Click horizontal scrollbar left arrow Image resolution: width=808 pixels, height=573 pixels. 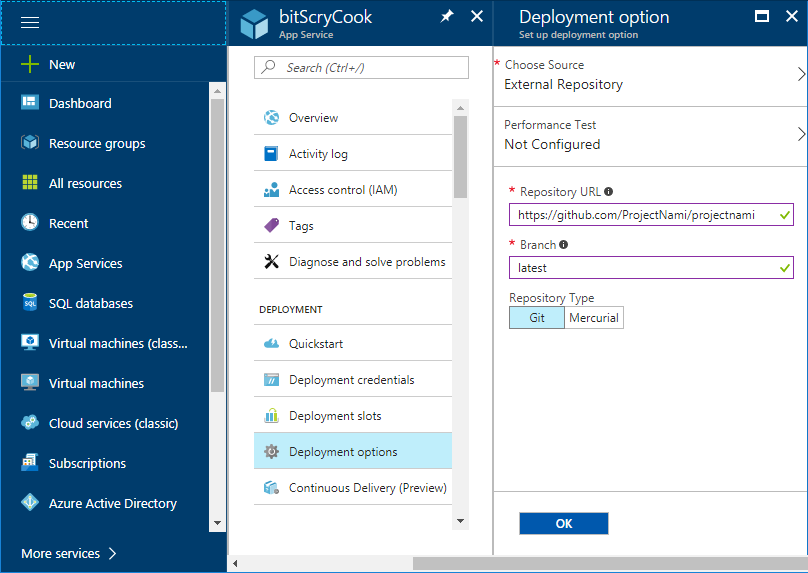[235, 563]
